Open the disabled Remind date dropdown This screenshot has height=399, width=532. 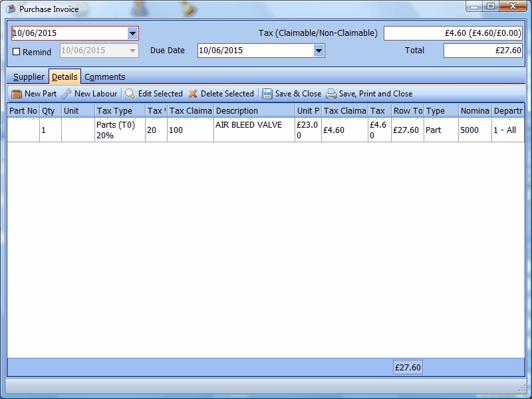(132, 51)
